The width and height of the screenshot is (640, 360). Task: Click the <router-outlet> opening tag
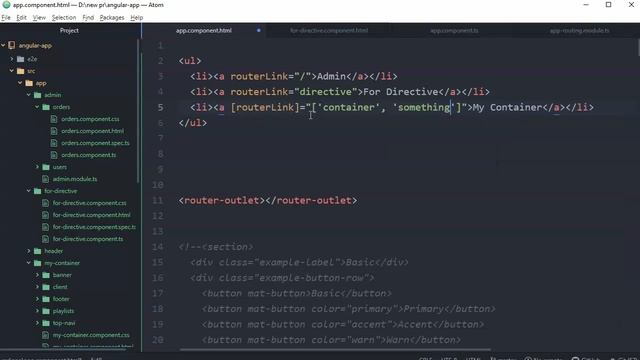coord(222,200)
